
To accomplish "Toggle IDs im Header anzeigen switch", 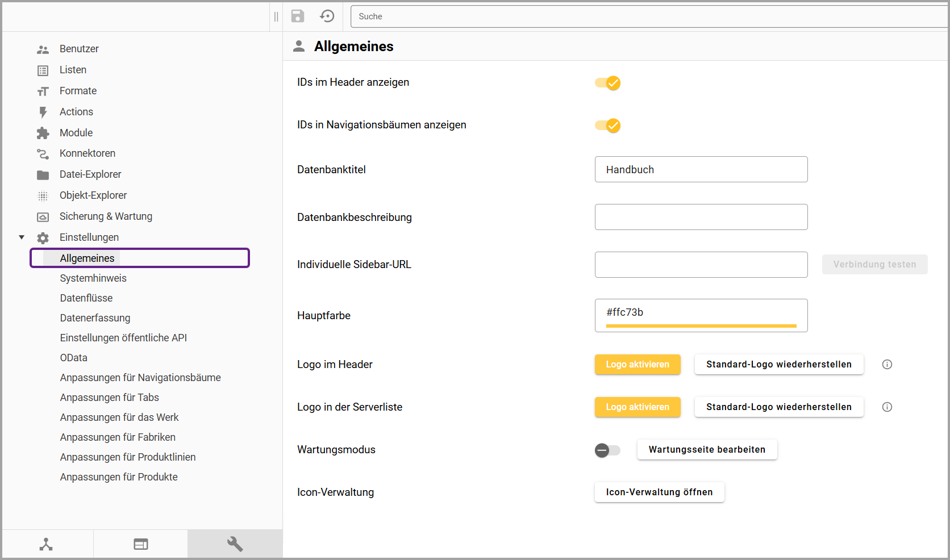I will pos(607,83).
